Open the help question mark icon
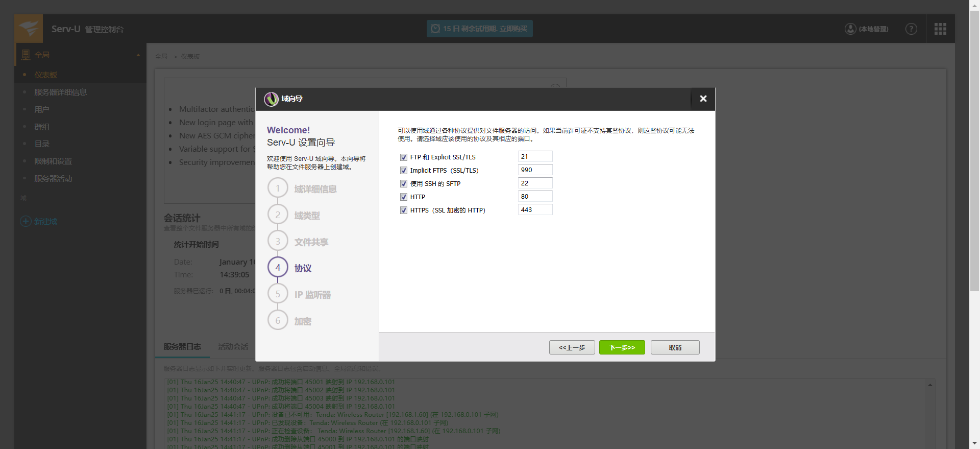 (x=911, y=29)
